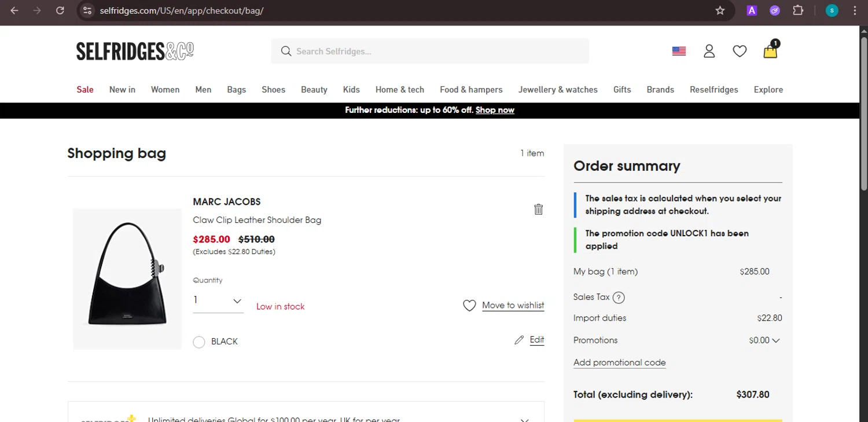This screenshot has height=422, width=868.
Task: Click the heart icon beside Move to wishlist
Action: 469,305
